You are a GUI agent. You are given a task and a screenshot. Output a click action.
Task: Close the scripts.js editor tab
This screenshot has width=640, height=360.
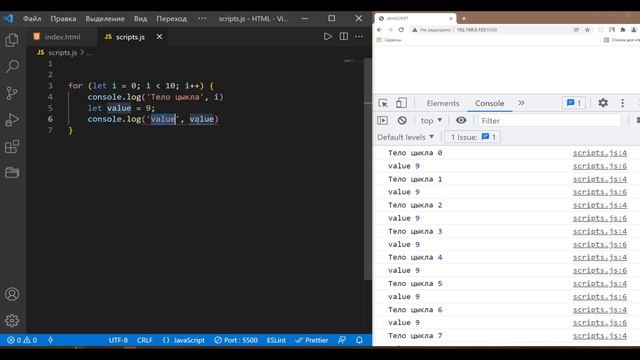click(159, 36)
